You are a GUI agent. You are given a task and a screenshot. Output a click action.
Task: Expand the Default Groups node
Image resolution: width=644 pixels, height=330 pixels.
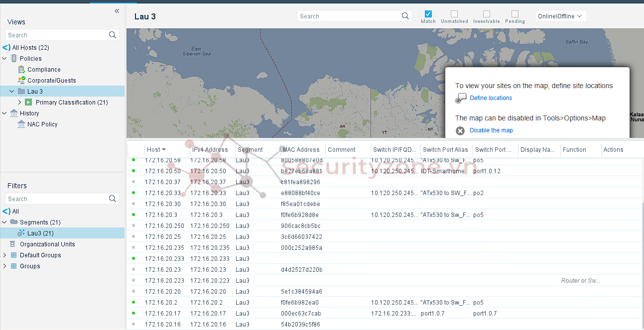point(4,255)
